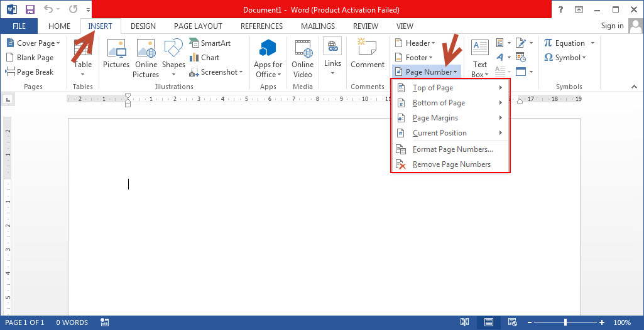Choose Bottom of Page in the menu
This screenshot has width=644, height=330.
(450, 103)
